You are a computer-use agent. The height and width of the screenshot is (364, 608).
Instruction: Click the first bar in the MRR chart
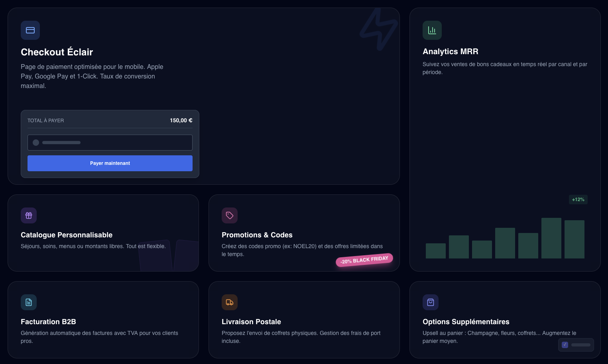[435, 251]
